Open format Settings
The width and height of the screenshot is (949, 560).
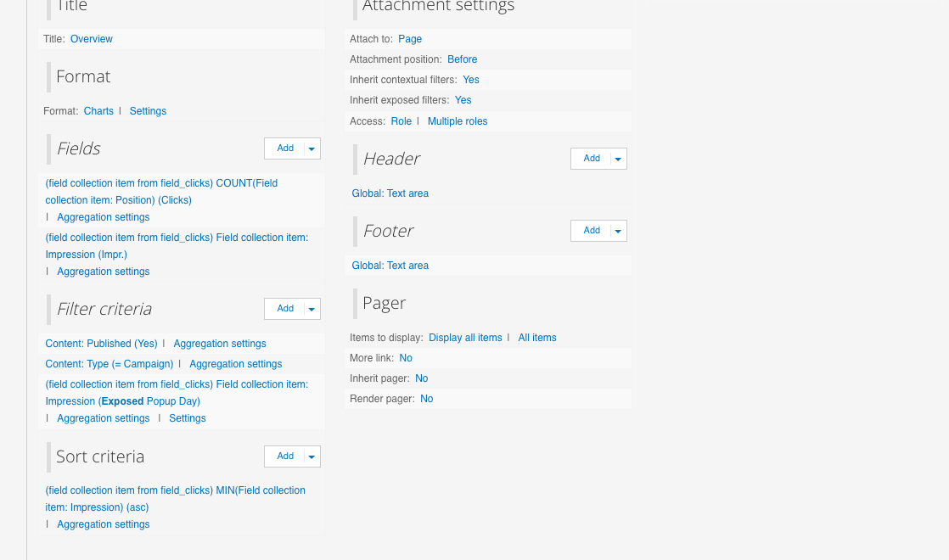click(148, 110)
